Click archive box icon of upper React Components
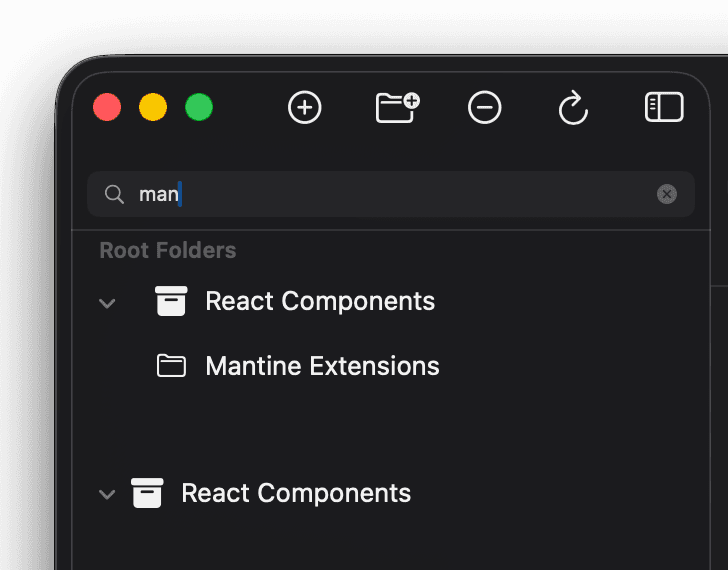The image size is (728, 570). click(171, 301)
